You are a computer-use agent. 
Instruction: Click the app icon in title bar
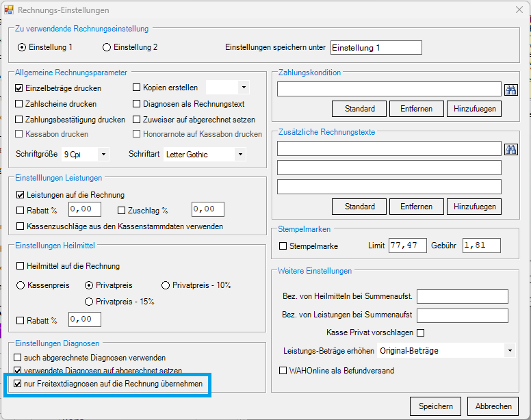[x=9, y=10]
